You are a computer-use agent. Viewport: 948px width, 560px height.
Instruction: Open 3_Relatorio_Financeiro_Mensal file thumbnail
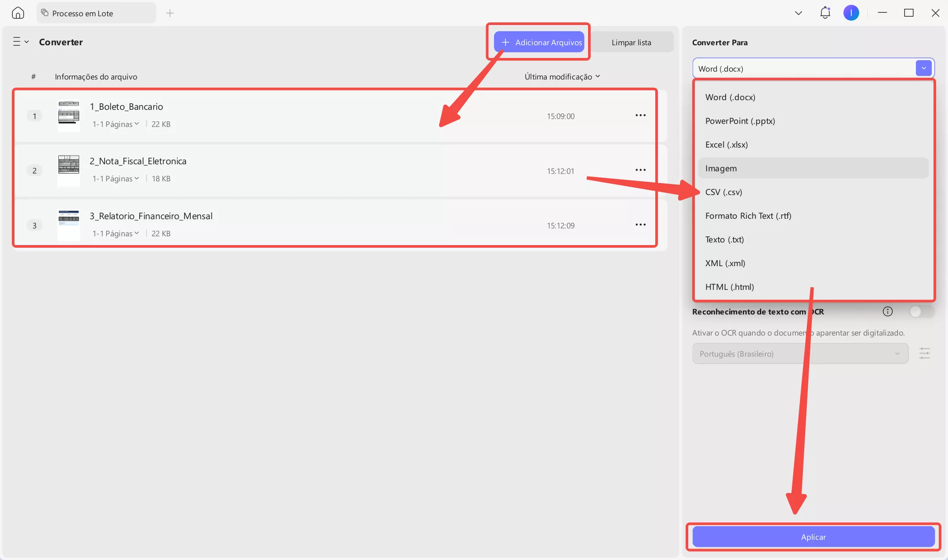[69, 225]
